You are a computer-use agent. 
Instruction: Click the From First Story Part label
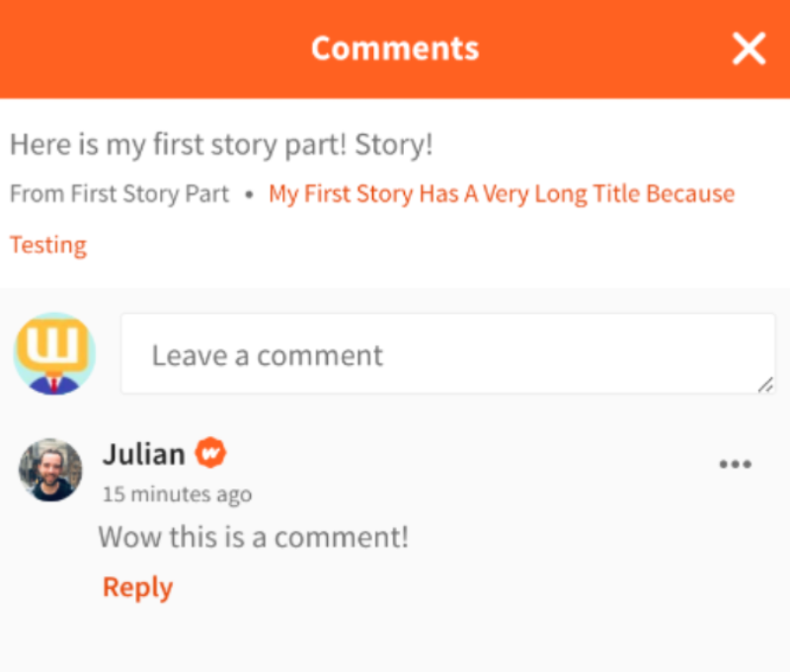(119, 193)
